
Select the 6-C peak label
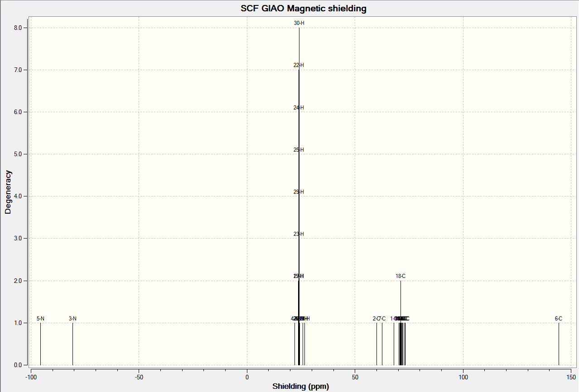click(559, 319)
